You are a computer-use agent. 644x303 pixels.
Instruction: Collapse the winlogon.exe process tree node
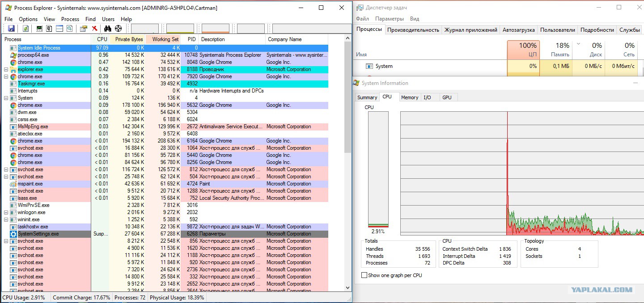point(6,213)
